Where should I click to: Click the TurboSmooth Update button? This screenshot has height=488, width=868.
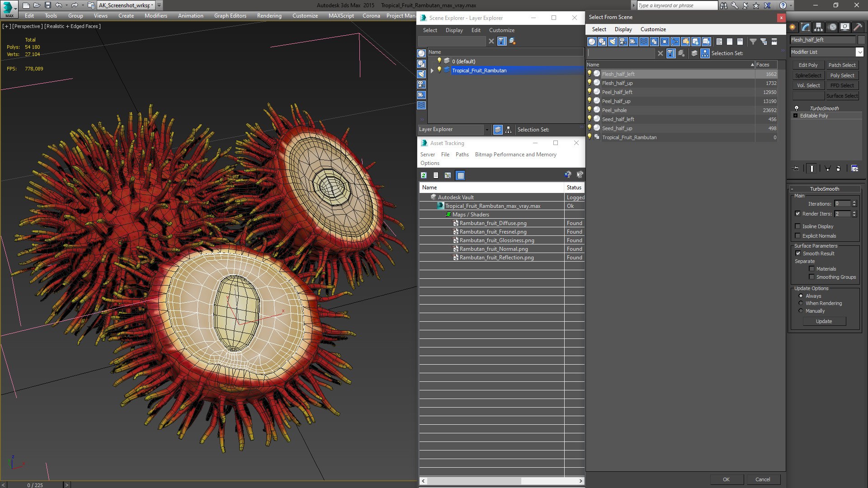tap(824, 321)
